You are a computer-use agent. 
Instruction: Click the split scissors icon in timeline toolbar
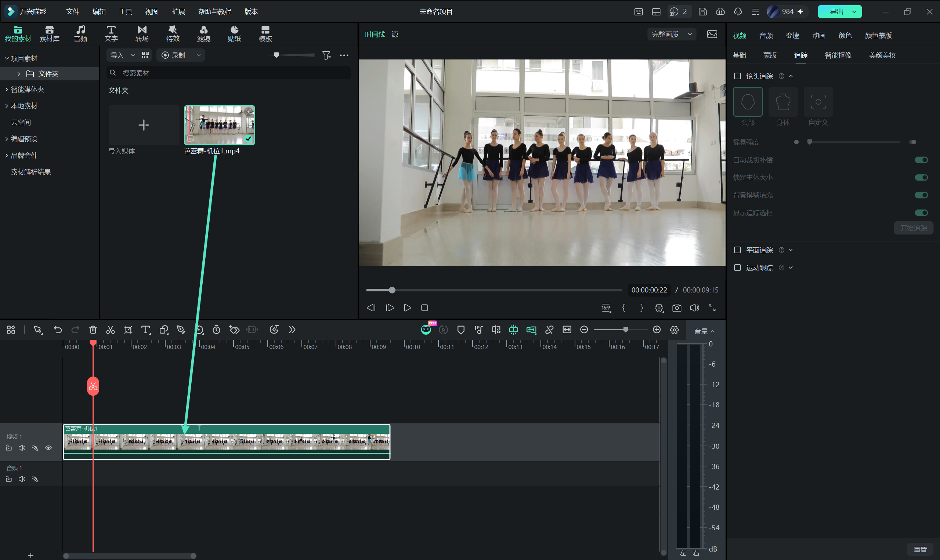[x=110, y=330]
